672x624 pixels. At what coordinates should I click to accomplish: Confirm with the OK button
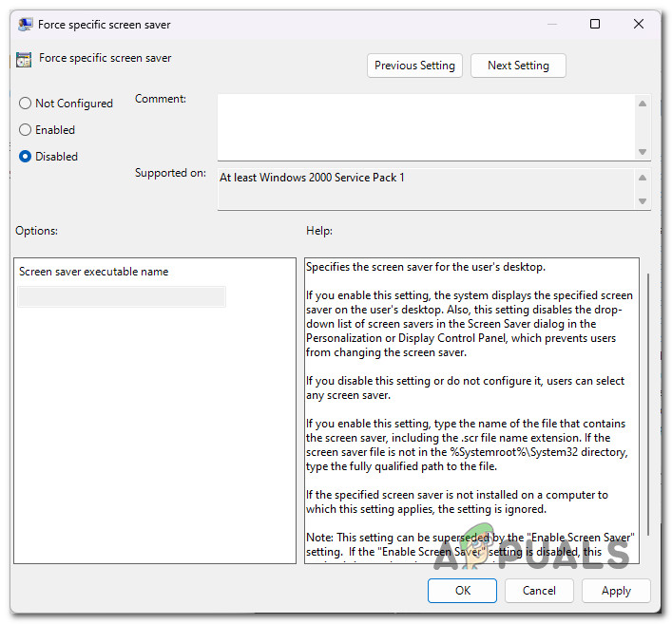pyautogui.click(x=462, y=591)
